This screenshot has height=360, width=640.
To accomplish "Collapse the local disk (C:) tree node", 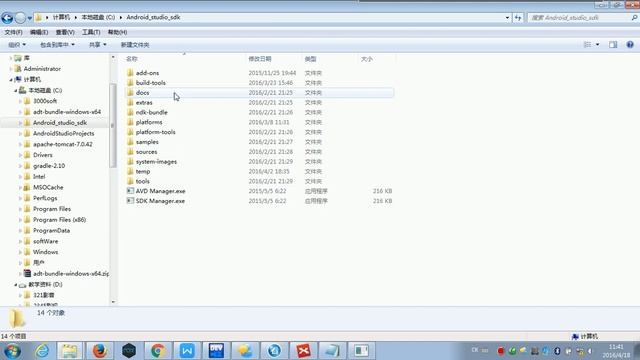I will (x=16, y=90).
